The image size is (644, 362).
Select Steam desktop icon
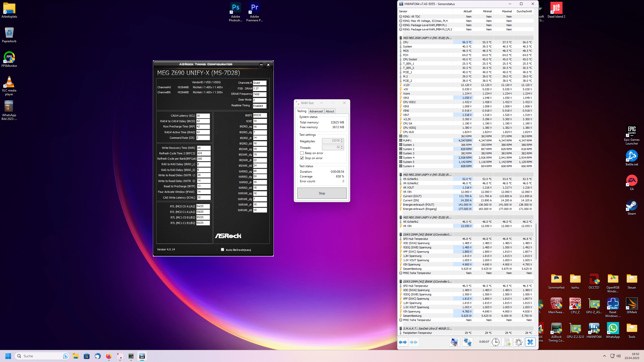point(632,207)
